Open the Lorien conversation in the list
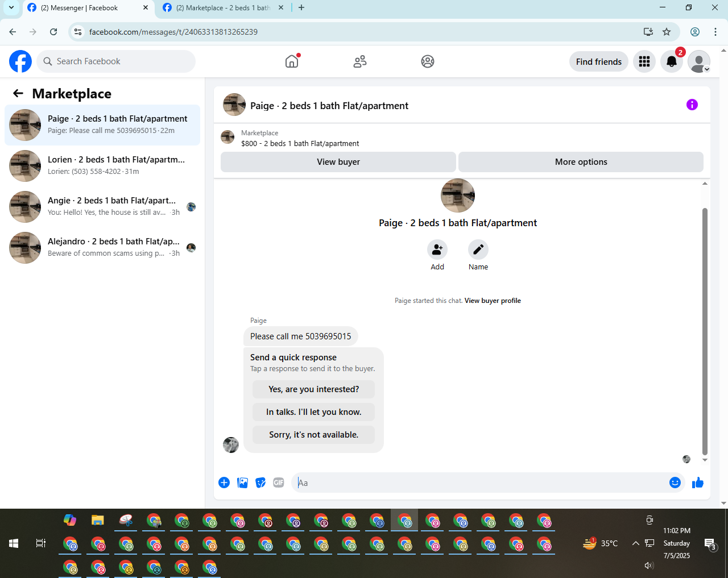 click(x=102, y=166)
